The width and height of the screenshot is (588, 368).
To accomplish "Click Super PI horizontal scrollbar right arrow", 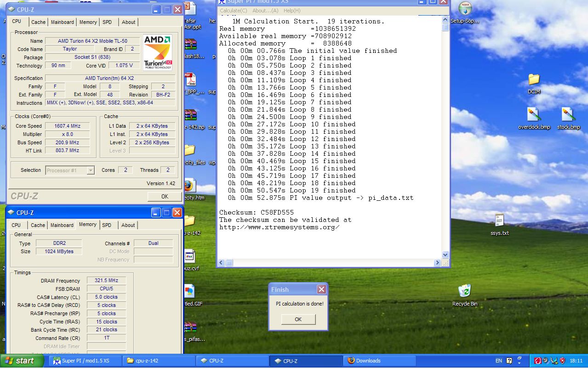I will click(437, 263).
